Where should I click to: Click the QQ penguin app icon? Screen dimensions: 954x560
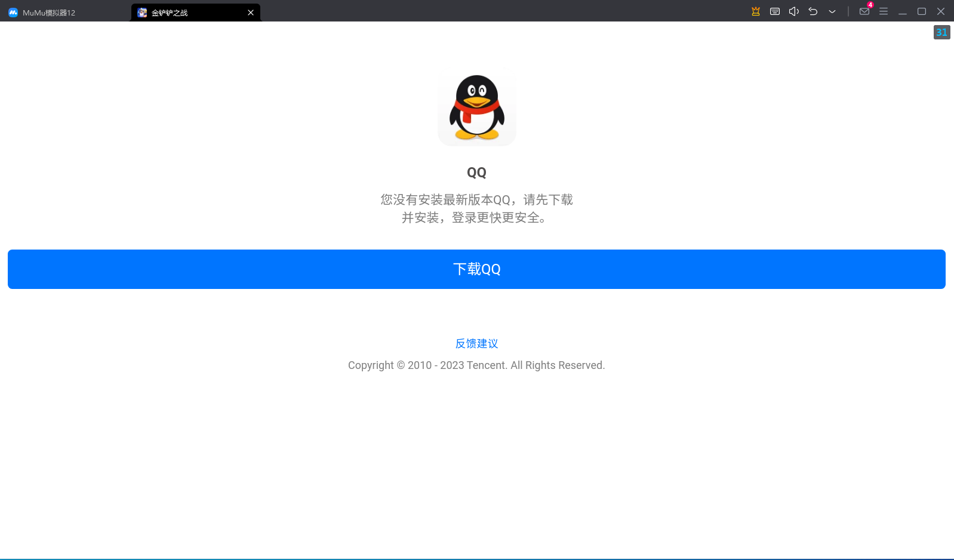[477, 107]
